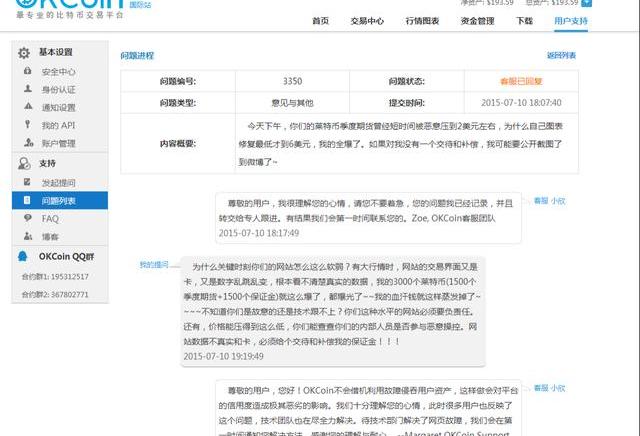Click the 返回列表 link
This screenshot has height=436, width=640.
(x=561, y=56)
